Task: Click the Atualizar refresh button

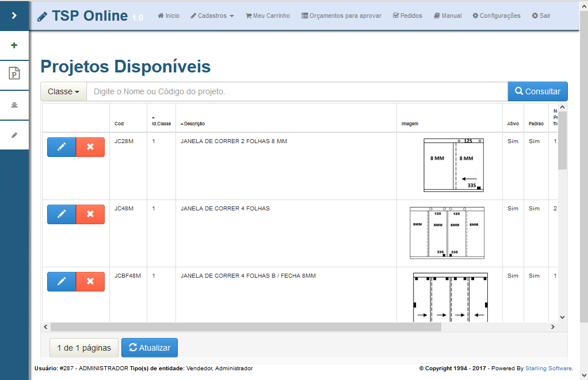Action: 150,348
